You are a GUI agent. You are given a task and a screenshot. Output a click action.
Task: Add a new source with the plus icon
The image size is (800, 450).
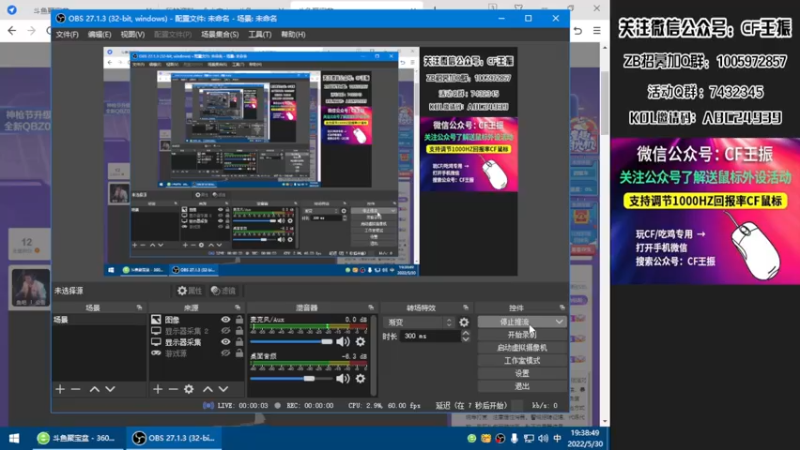pyautogui.click(x=158, y=389)
